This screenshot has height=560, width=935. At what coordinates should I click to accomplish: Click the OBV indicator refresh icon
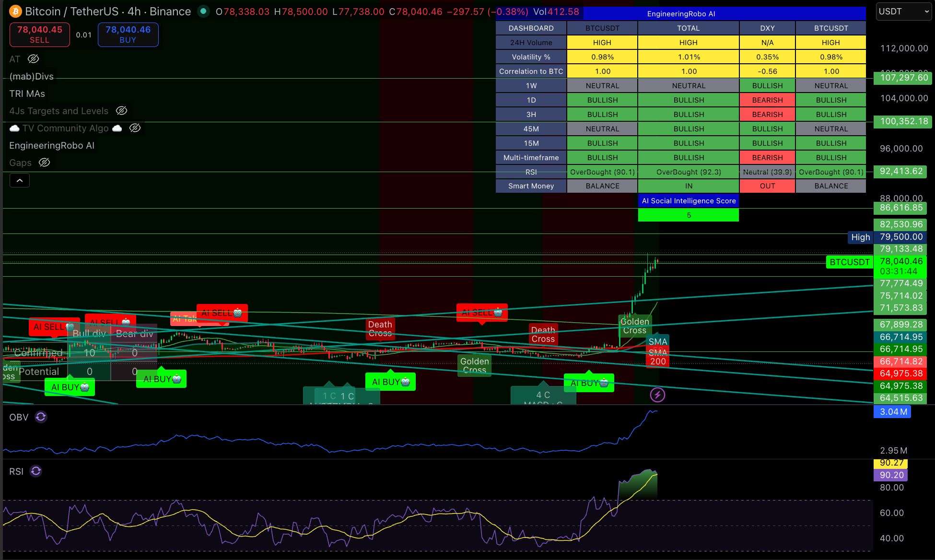click(41, 417)
